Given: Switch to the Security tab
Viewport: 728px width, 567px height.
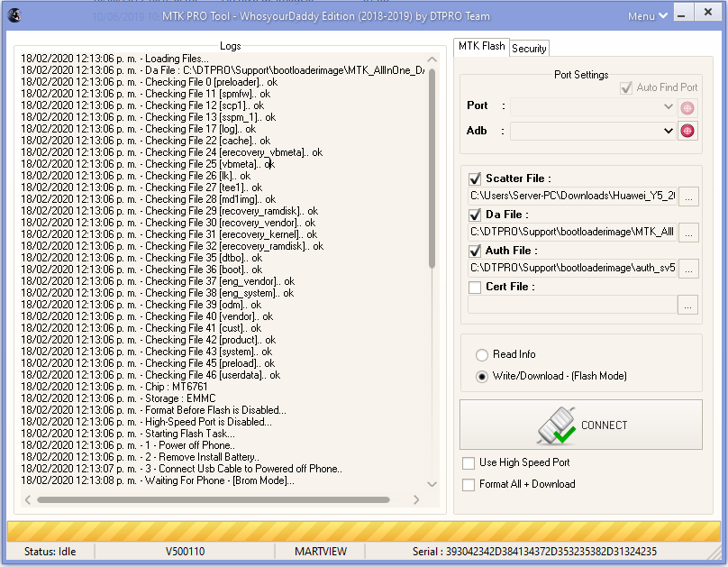Looking at the screenshot, I should (529, 49).
